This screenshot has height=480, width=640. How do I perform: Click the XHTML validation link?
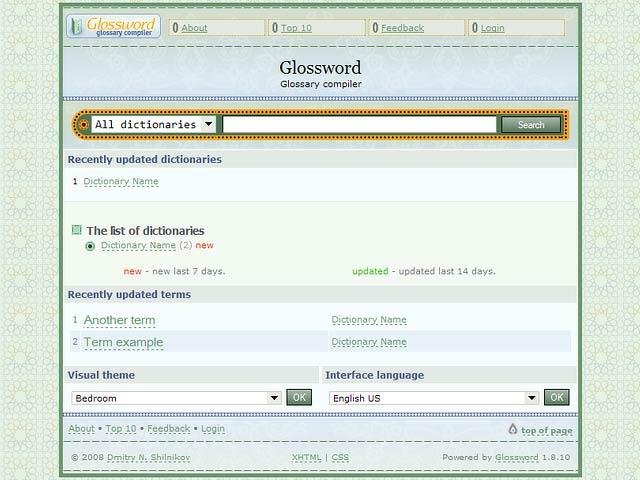tap(307, 457)
